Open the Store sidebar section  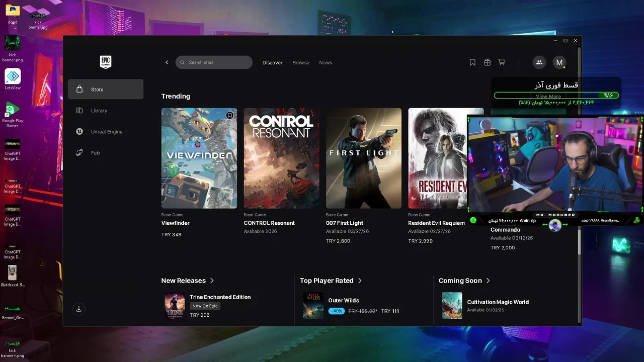[x=106, y=89]
